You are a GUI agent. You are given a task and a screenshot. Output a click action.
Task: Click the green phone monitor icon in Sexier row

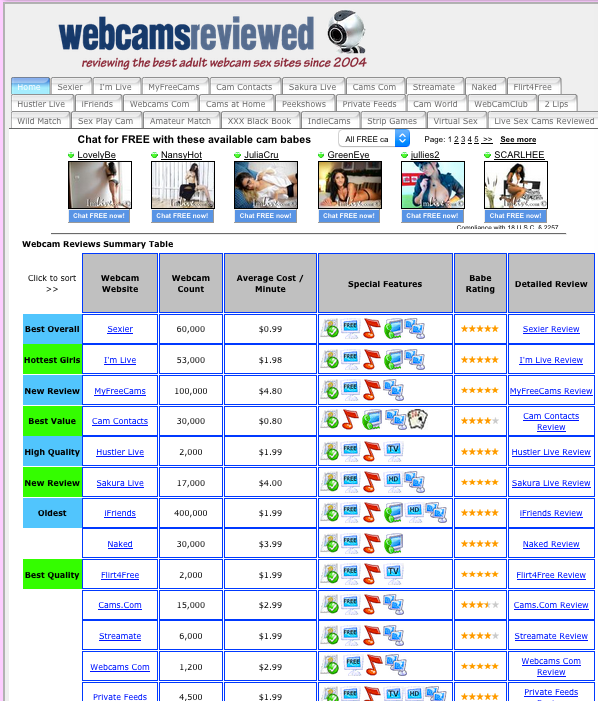(393, 329)
